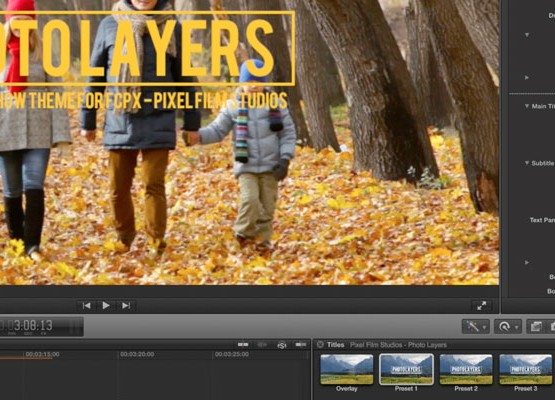Click the large yellow PHOTOLAYERS title text in the viewer
Screen dimensions: 555x400
tap(137, 48)
